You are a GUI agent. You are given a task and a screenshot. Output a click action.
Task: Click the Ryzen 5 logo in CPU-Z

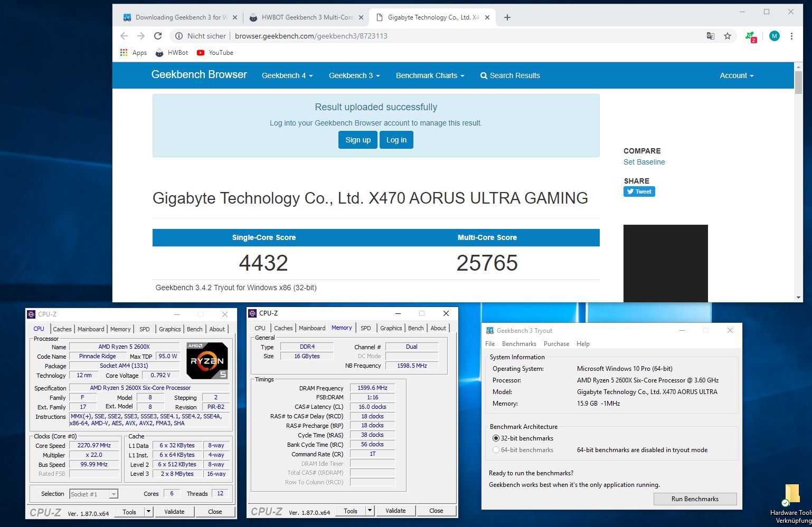207,361
